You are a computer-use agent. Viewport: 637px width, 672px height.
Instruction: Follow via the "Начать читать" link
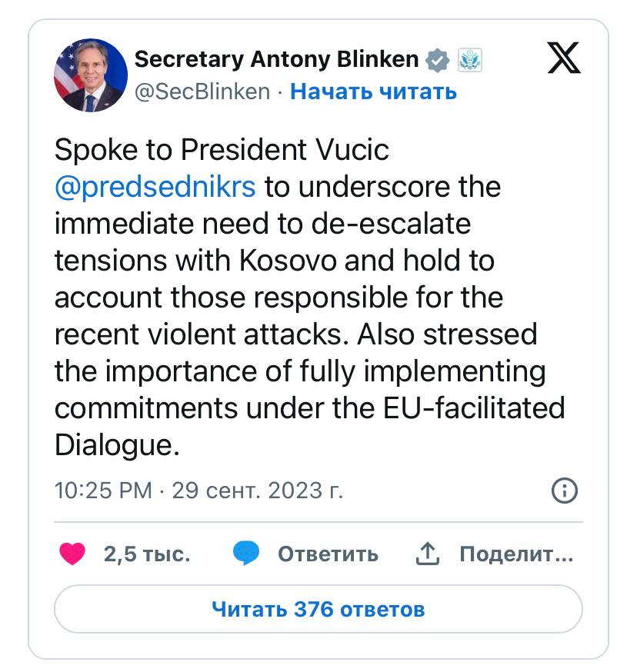click(x=373, y=91)
